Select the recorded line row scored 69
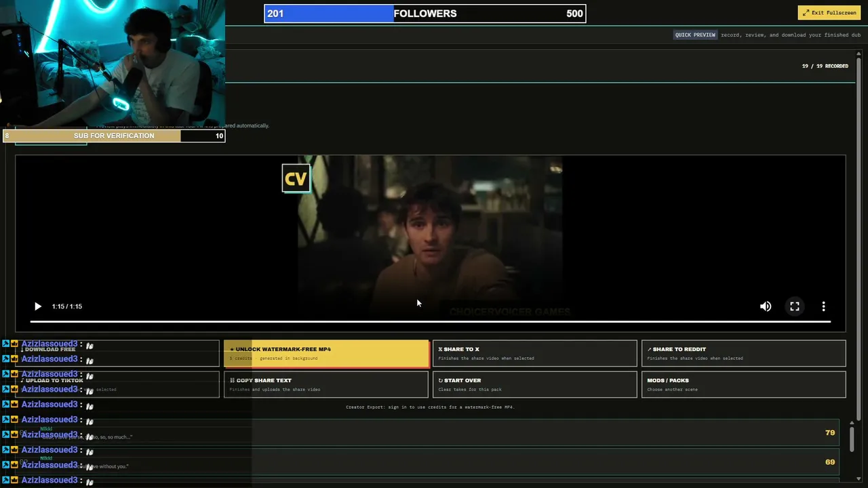Viewport: 868px width, 488px height. click(x=427, y=462)
